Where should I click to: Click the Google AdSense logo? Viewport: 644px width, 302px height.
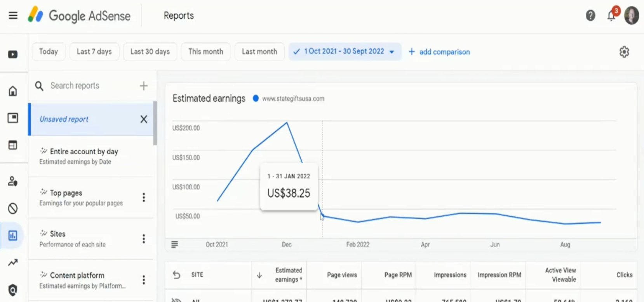(x=79, y=16)
